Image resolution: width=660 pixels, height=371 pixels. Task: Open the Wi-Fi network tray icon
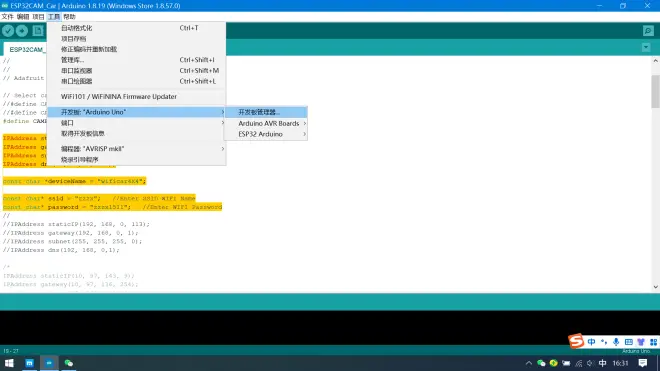point(579,363)
